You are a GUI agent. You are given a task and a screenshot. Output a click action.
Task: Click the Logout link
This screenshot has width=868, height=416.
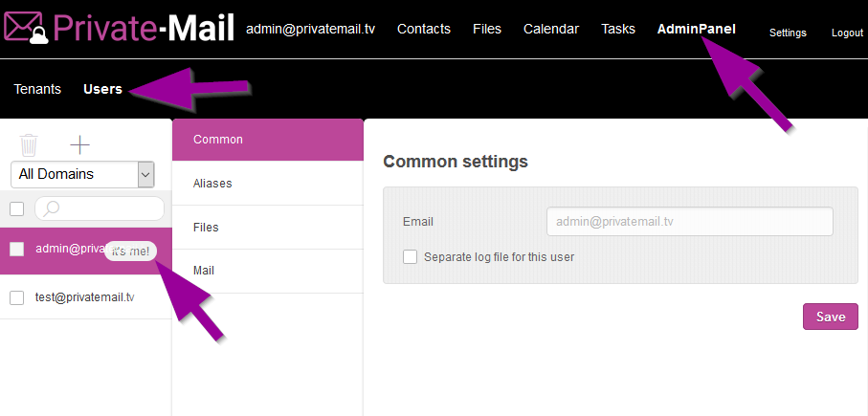pyautogui.click(x=846, y=33)
